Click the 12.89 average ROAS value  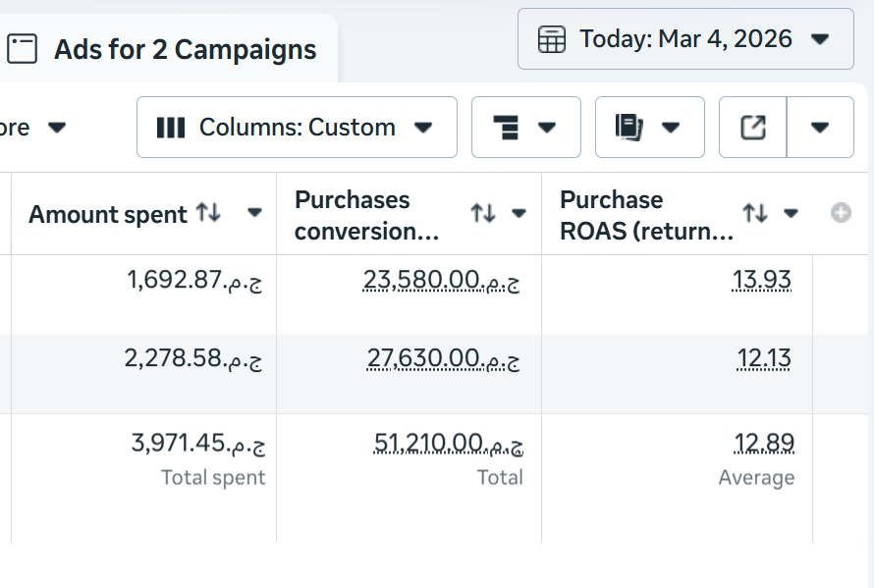pos(764,443)
